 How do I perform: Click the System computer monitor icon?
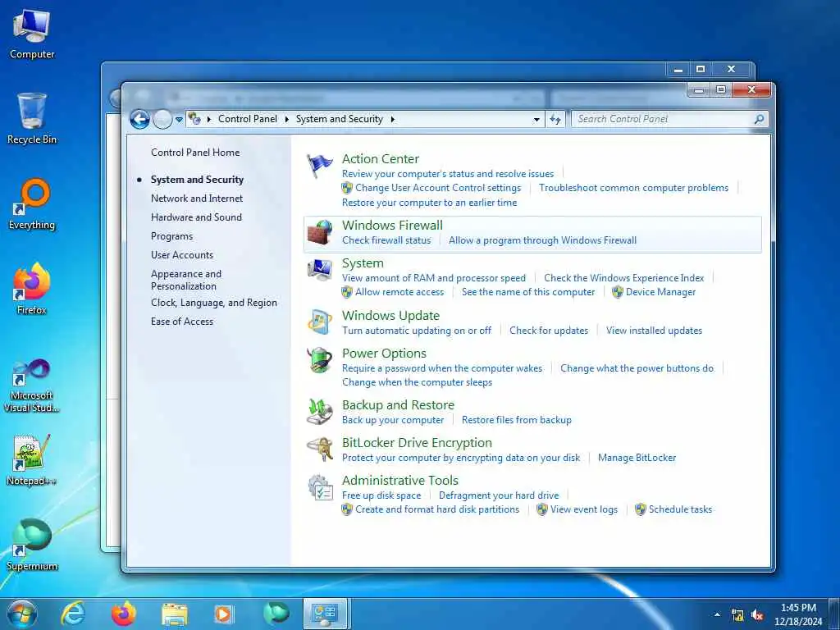(x=320, y=269)
